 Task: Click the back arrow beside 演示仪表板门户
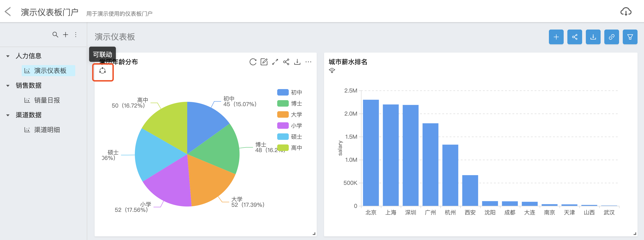click(8, 12)
